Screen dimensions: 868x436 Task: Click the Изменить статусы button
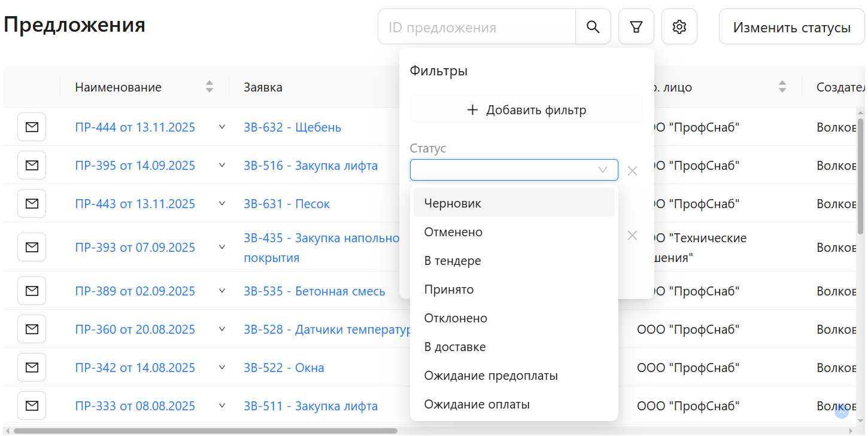pos(791,26)
